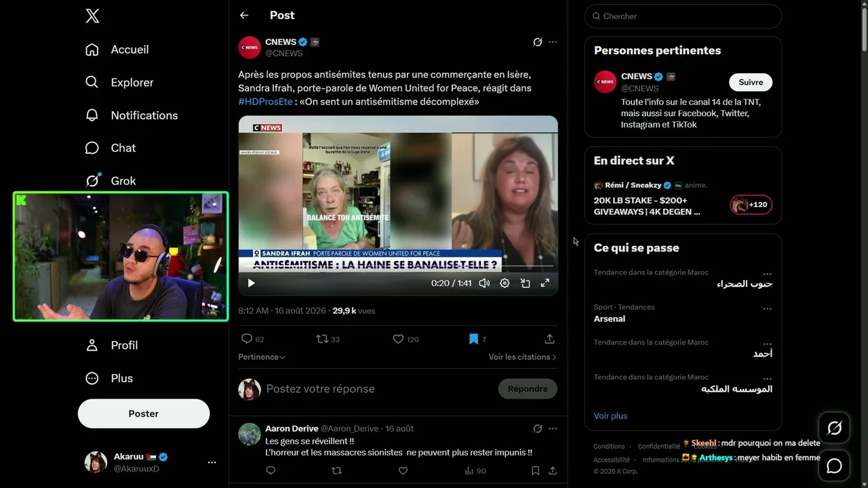Open CNEWS avatar in Personnes pertinentes
Viewport: 868px width, 488px height.
tap(606, 82)
